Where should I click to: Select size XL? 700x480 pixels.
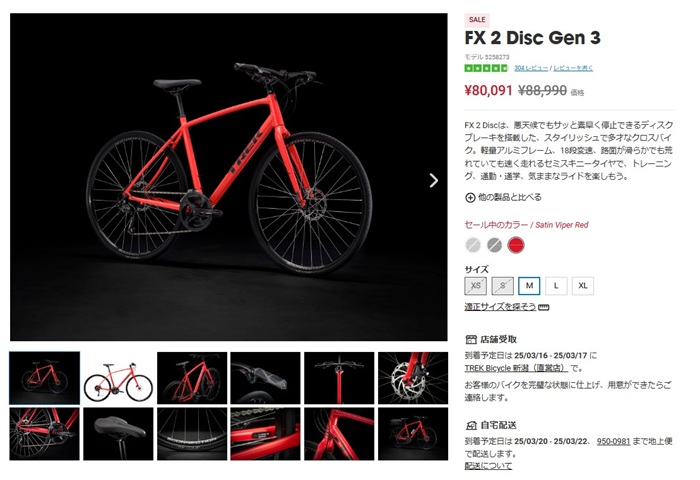tap(583, 286)
